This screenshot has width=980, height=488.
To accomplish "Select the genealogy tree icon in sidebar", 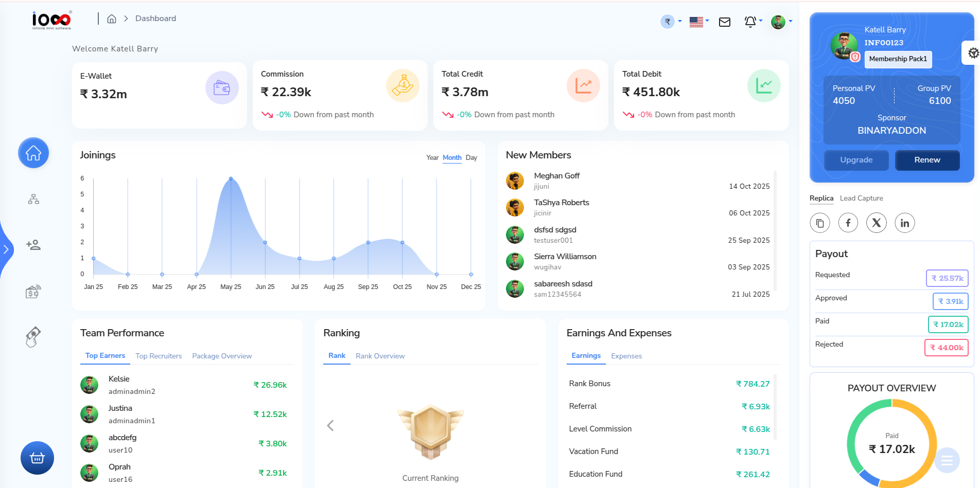I will [33, 200].
